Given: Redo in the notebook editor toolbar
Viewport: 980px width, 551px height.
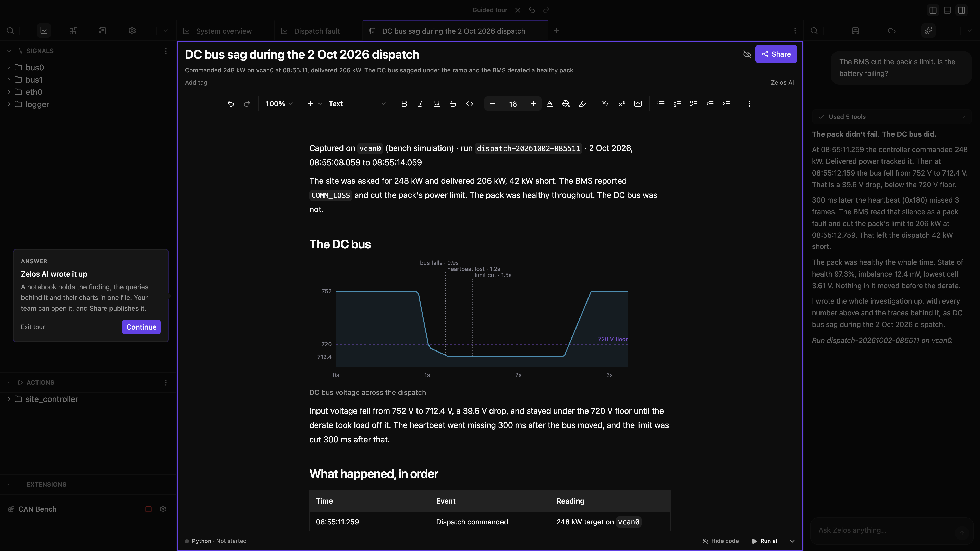Looking at the screenshot, I should coord(247,103).
